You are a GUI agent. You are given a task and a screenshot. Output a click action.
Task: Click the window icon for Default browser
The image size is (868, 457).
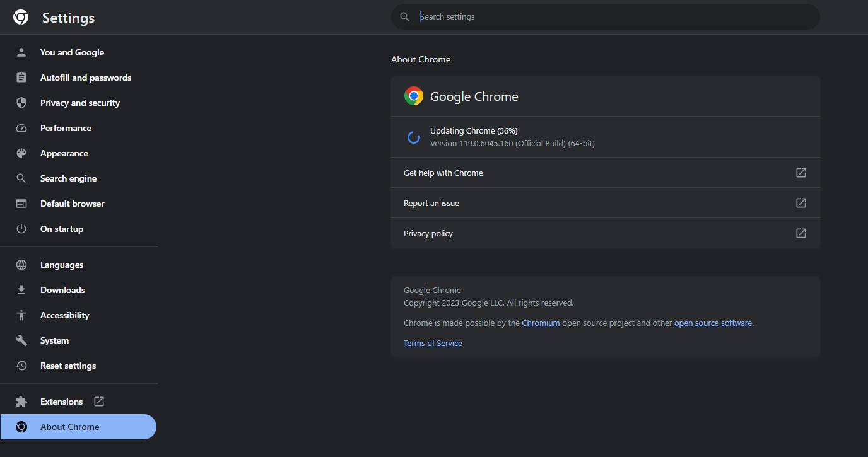[21, 204]
